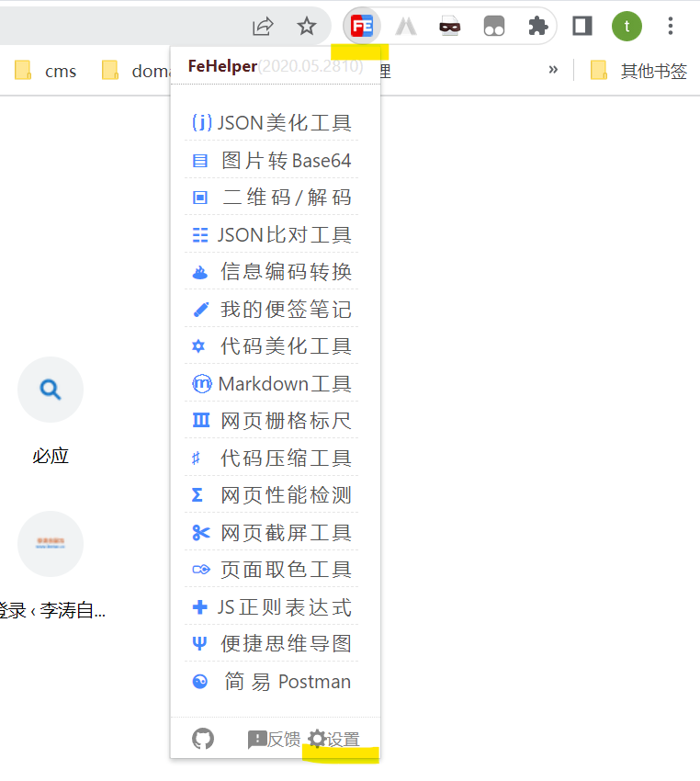Click the 网页性能检测 sigma icon

coord(198,494)
